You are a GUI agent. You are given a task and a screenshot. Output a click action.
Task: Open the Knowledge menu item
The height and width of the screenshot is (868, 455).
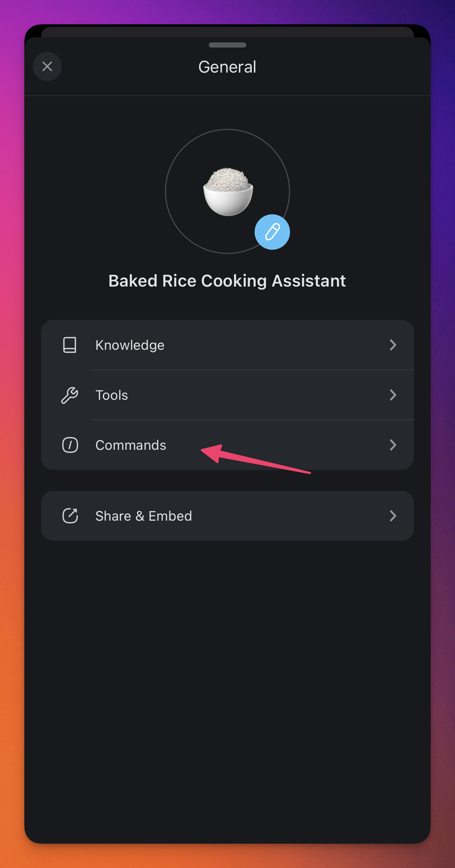pos(130,345)
